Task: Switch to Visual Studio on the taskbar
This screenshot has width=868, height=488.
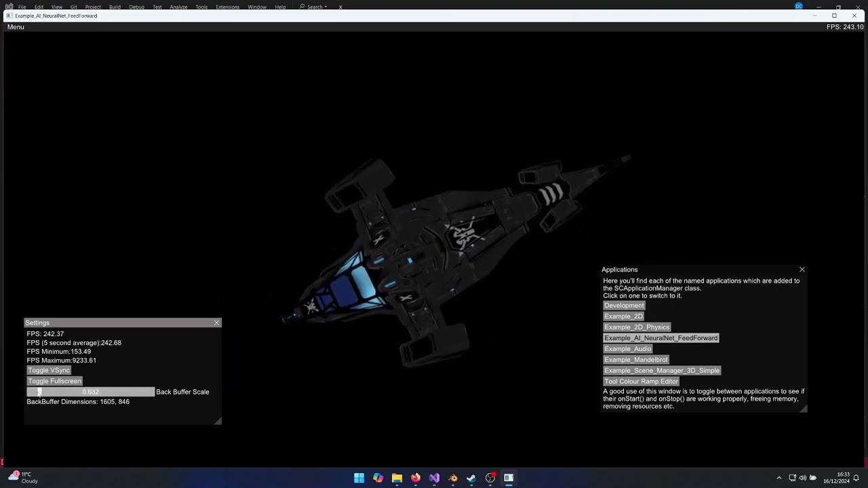Action: tap(434, 478)
